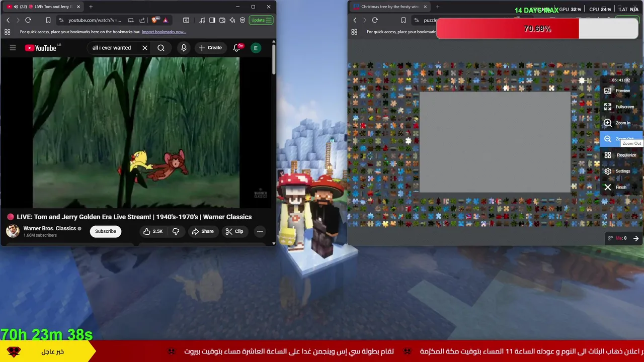Viewport: 644px width, 362px height.
Task: Open the YouTube hamburger guide menu
Action: [13, 48]
